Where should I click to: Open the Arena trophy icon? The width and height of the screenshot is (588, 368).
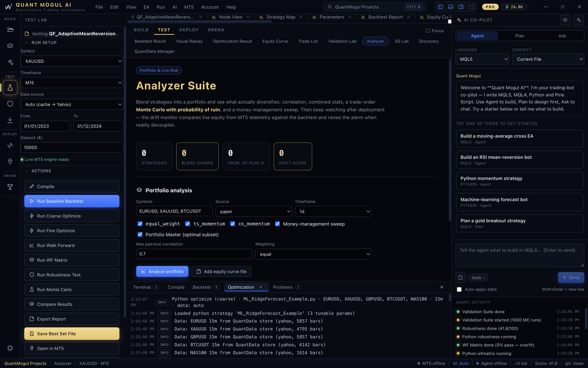click(10, 187)
